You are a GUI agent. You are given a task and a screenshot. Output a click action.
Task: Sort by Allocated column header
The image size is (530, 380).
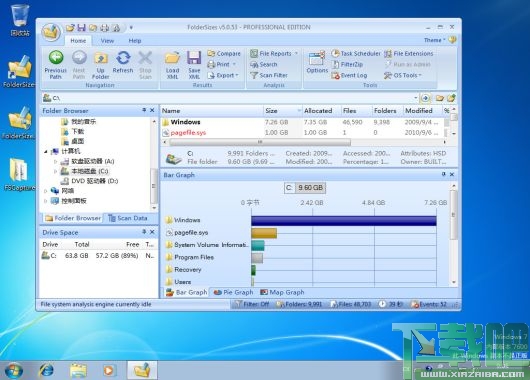pyautogui.click(x=321, y=111)
